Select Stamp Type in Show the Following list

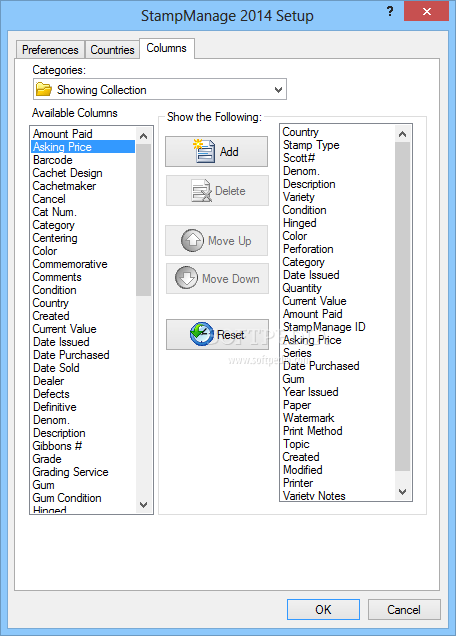point(338,145)
